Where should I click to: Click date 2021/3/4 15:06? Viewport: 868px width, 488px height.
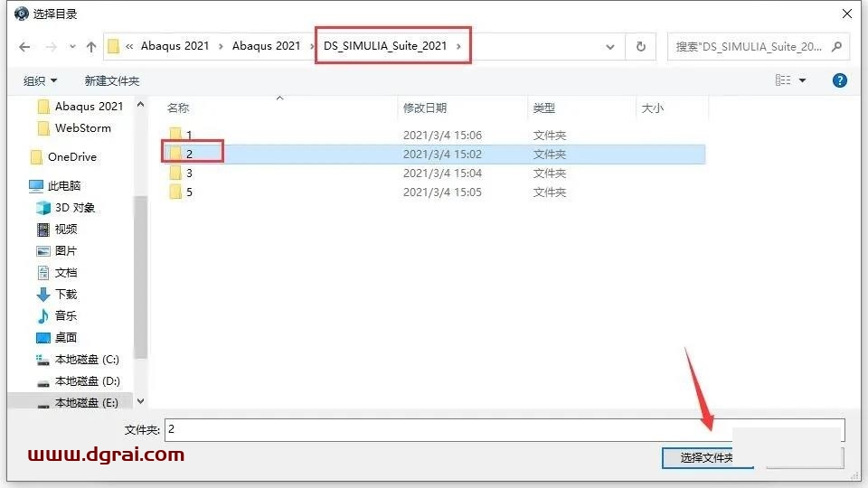pos(442,135)
